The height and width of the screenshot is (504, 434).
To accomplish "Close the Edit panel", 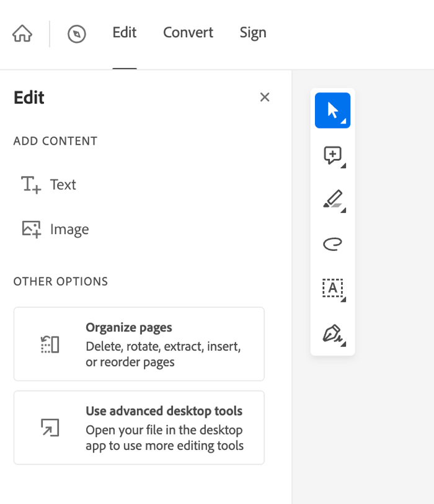I will pos(265,97).
